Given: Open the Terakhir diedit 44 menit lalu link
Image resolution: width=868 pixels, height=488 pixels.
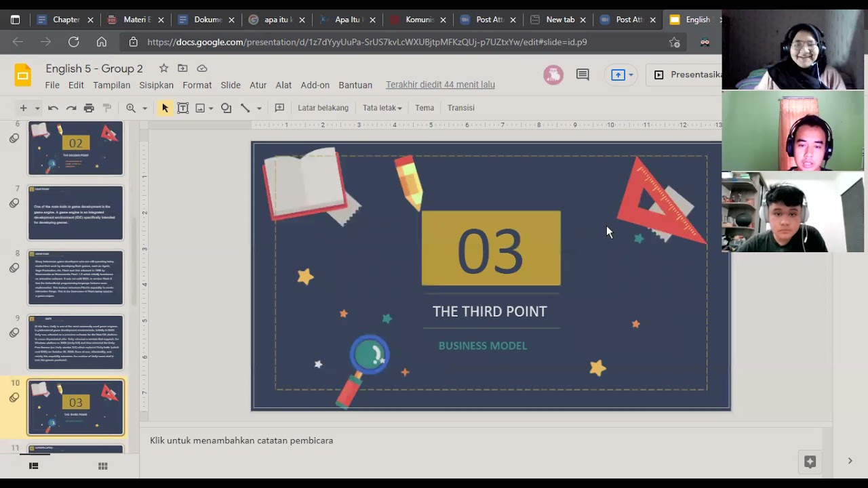Looking at the screenshot, I should [x=440, y=85].
